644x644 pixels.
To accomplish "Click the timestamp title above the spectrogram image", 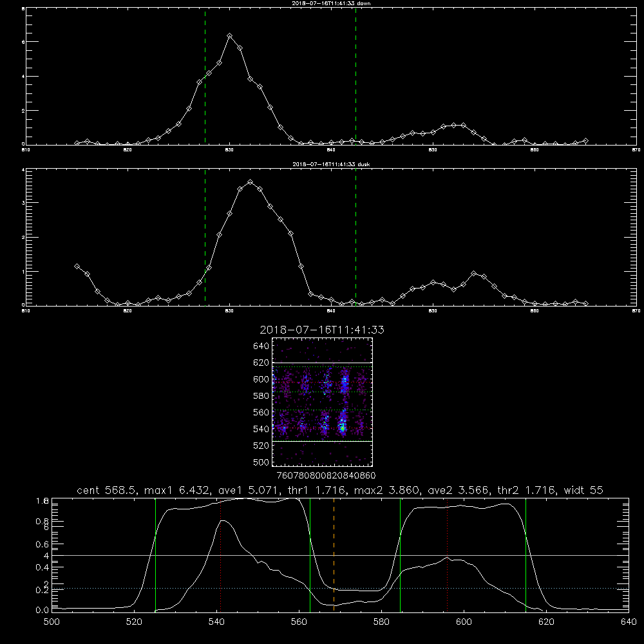I will pos(322,330).
